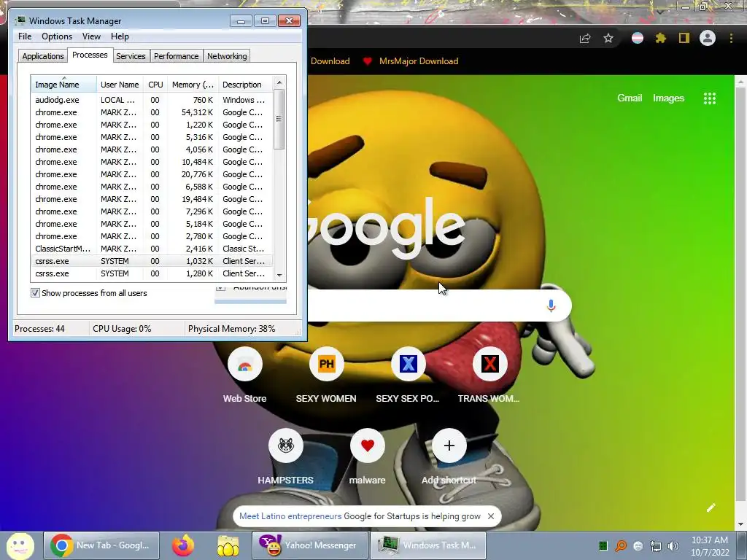Open the blue X shortcut icon
The image size is (747, 560).
pyautogui.click(x=409, y=365)
